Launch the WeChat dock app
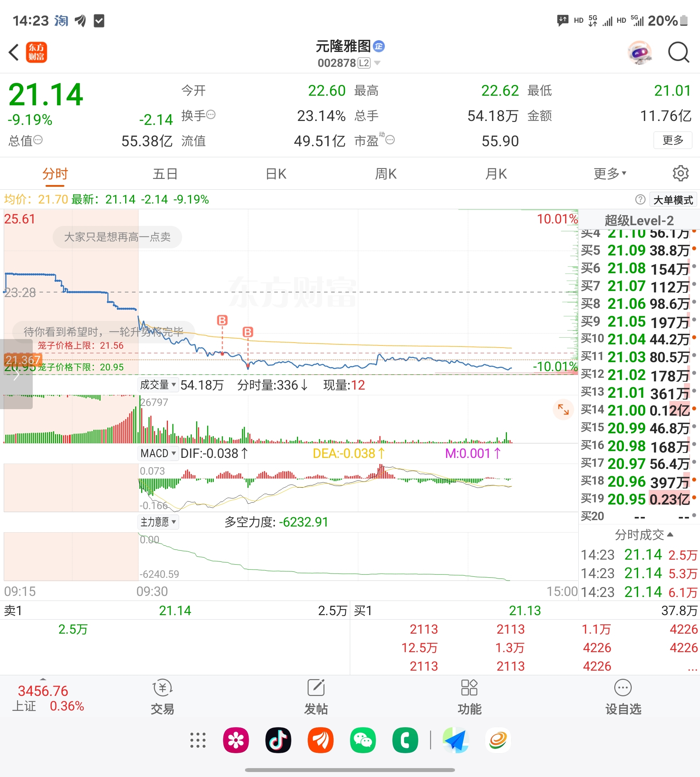700x777 pixels. coord(363,740)
